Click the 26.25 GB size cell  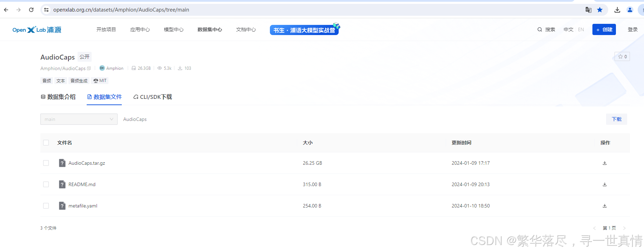point(312,163)
